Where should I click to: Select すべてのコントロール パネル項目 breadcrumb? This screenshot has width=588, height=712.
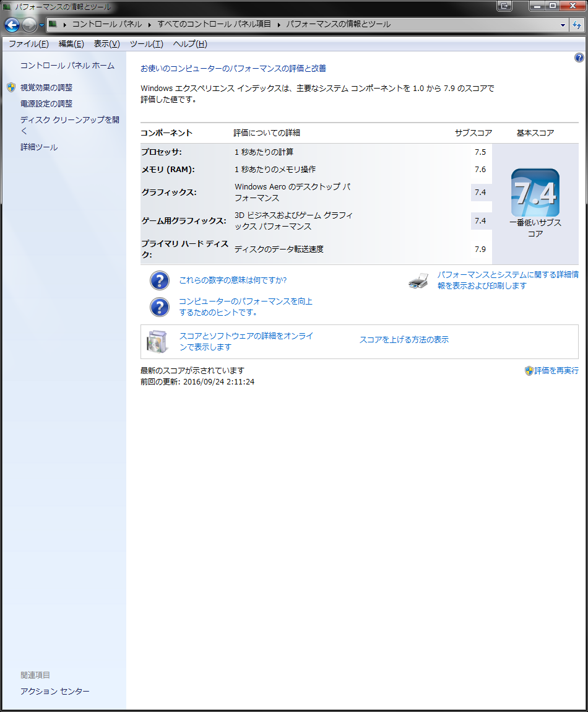point(214,24)
